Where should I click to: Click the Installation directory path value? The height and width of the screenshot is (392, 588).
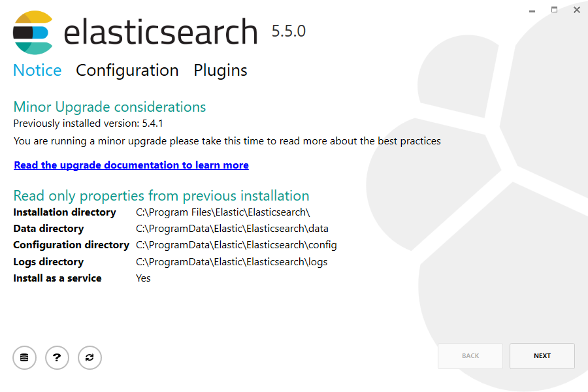[x=223, y=212]
